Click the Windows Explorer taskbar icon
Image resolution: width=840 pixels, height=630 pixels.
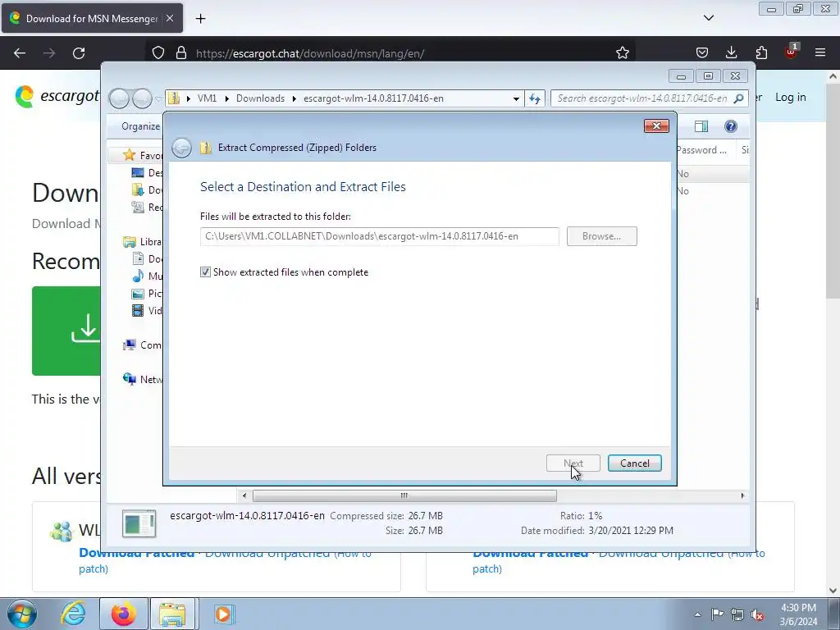172,614
